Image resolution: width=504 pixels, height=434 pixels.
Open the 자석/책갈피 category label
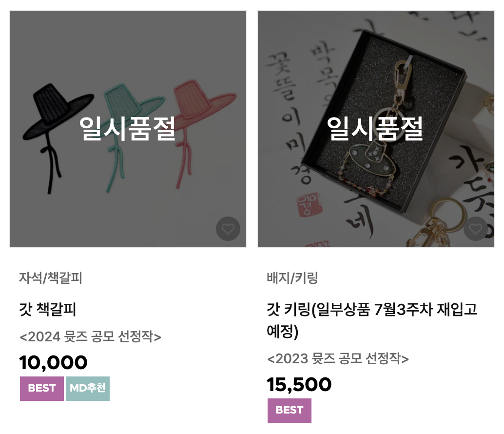51,278
